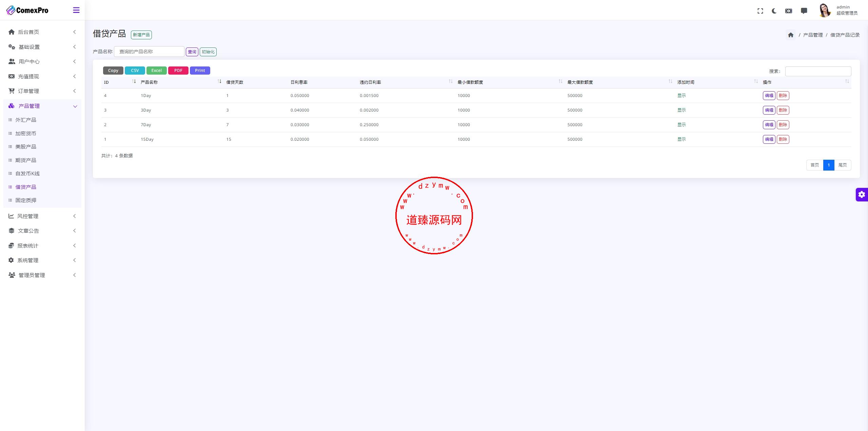Screen dimensions: 868x431
Task: Expand the 订单管理 menu chevron
Action: pos(75,91)
